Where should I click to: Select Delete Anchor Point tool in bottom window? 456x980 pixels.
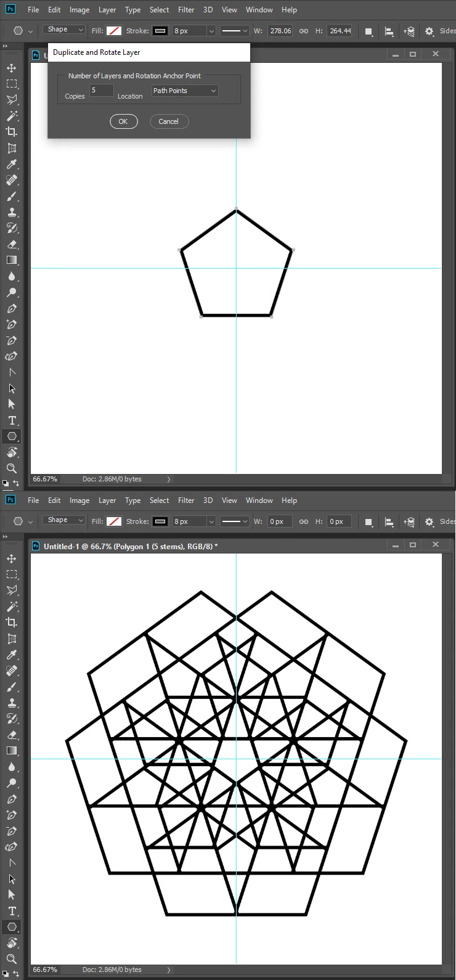tap(12, 831)
